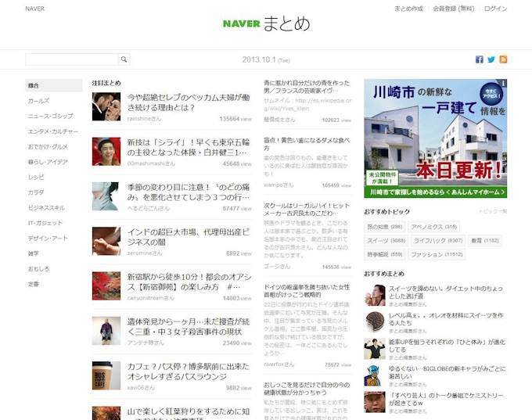
Task: Open the 川崎市 house advertisement banner
Action: pyautogui.click(x=435, y=137)
